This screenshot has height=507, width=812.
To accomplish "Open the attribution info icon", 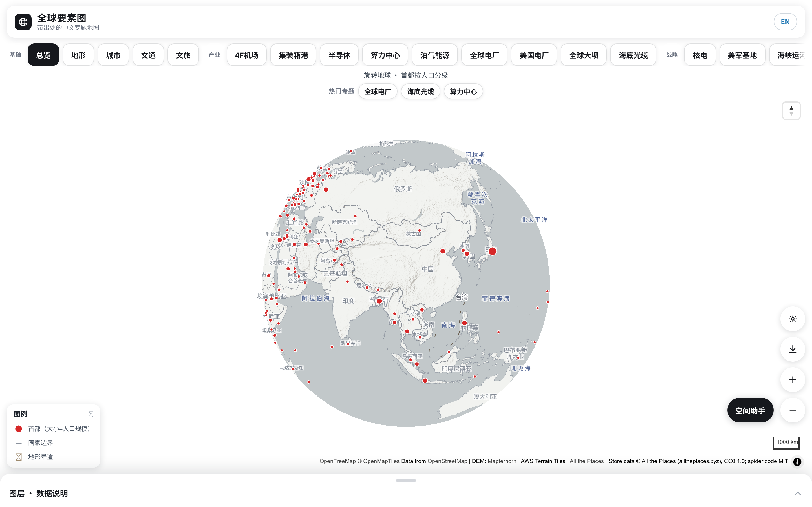I will click(797, 462).
